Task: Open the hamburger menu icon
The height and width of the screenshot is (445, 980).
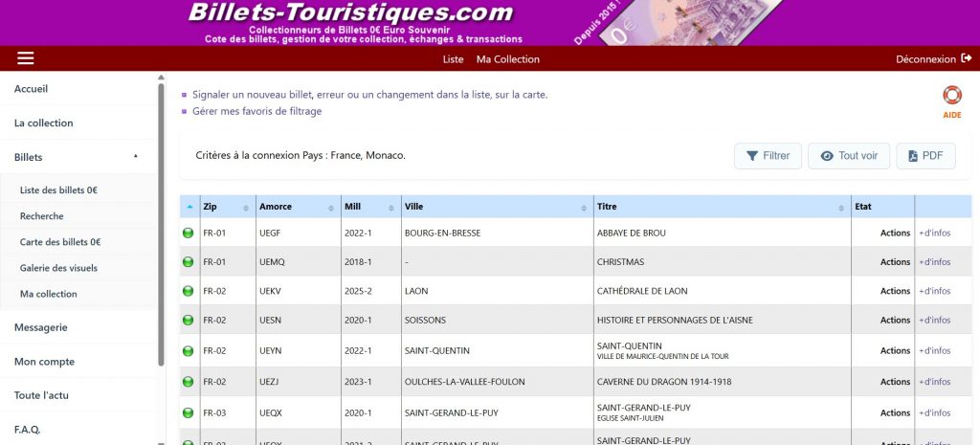Action: point(26,58)
